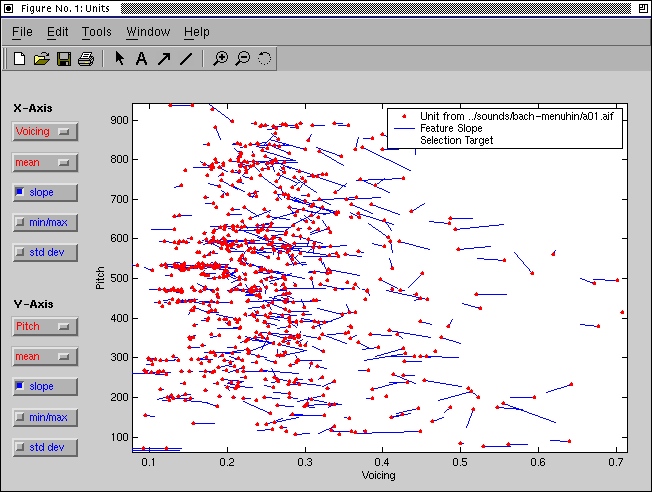The height and width of the screenshot is (492, 652).
Task: Click the '500' y-axis tick label
Action: (119, 278)
